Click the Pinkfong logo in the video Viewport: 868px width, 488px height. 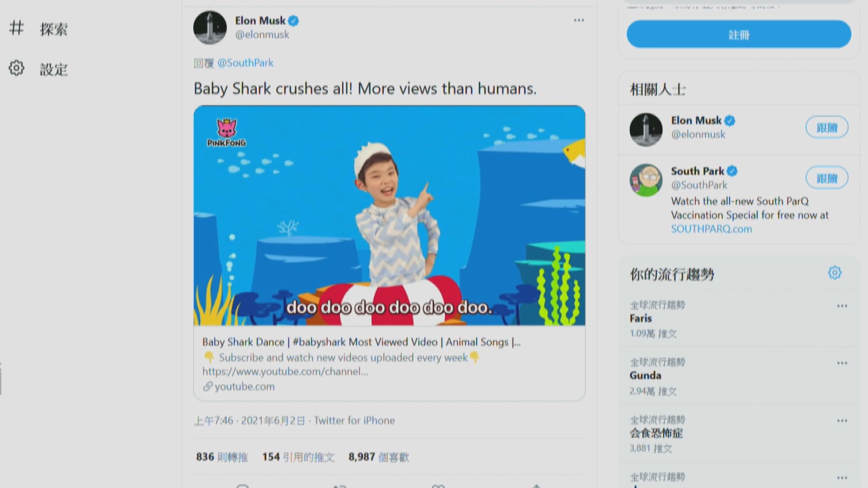(226, 132)
